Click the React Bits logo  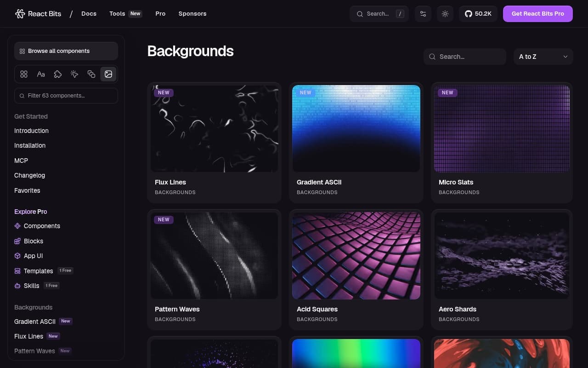tap(38, 14)
